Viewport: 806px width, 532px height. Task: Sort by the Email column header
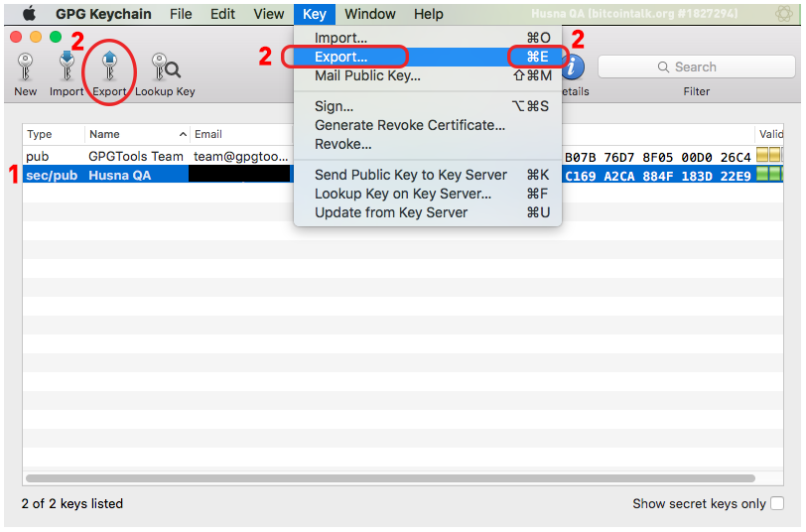click(x=241, y=134)
